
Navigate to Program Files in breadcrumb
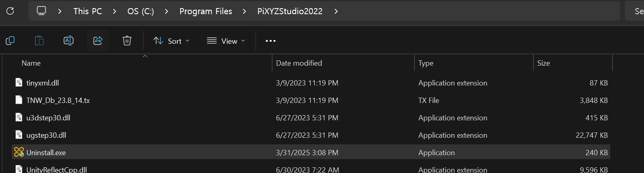click(206, 11)
